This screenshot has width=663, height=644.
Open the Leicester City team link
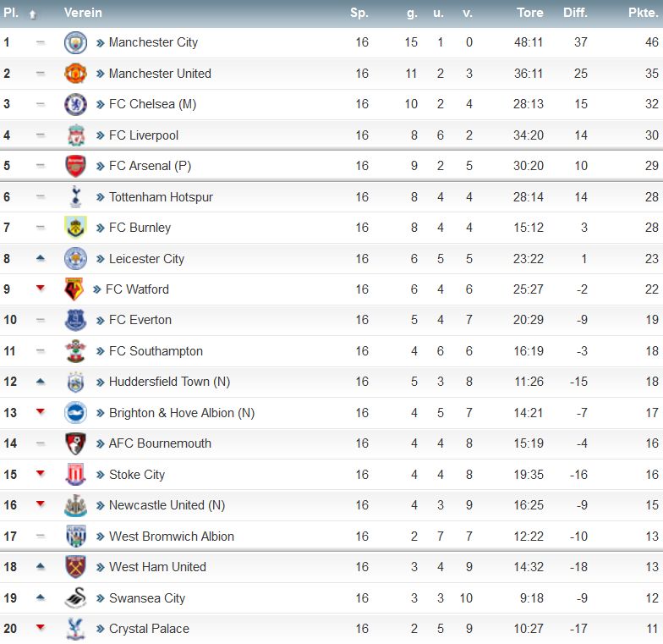pos(146,259)
